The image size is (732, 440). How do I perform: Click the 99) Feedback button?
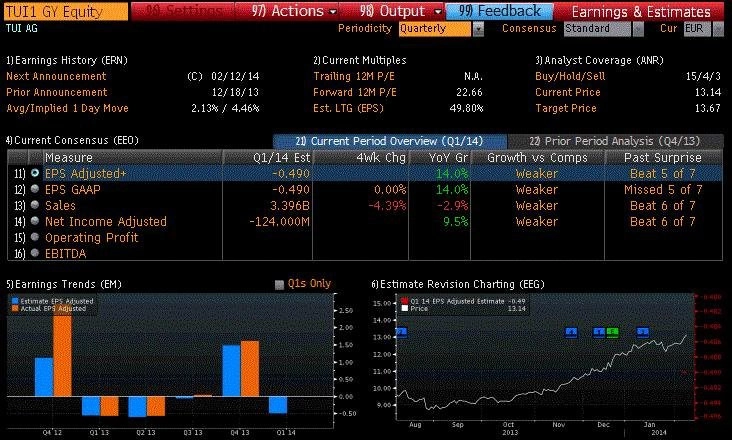point(500,11)
